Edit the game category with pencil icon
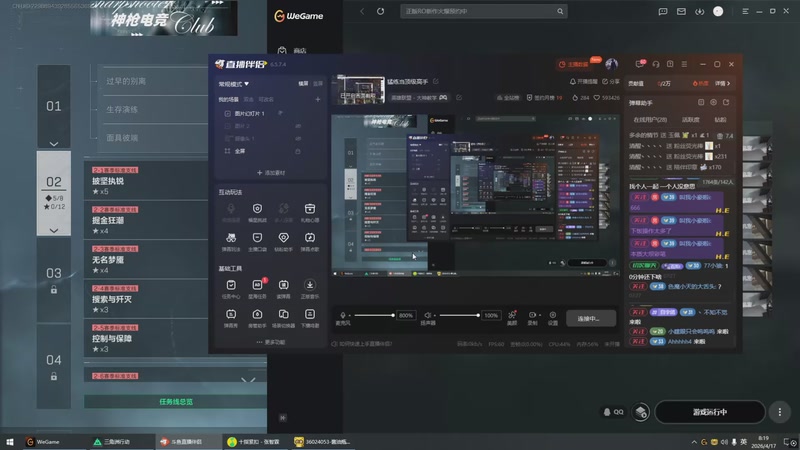The image size is (800, 450). click(x=459, y=97)
